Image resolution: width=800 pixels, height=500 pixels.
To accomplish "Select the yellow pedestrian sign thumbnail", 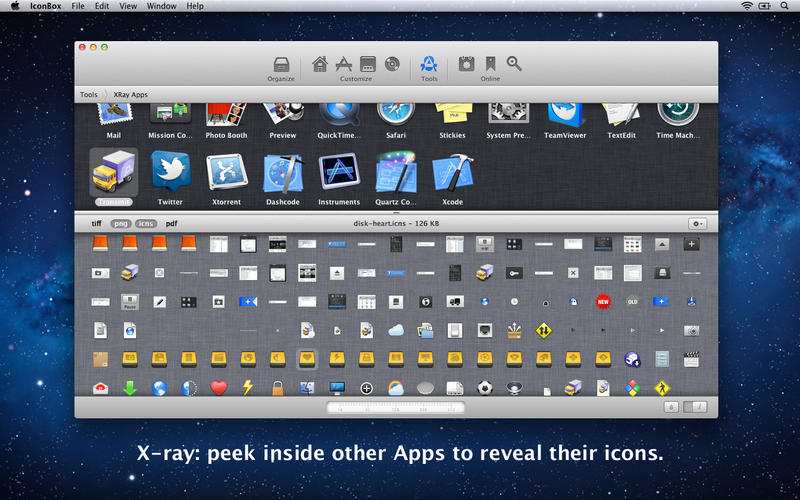I will coord(662,388).
